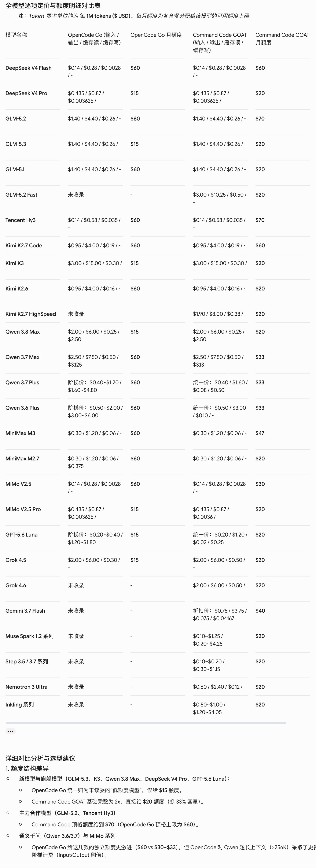
Task: Click the 1. 额度结构差异 subheading
Action: (x=27, y=769)
